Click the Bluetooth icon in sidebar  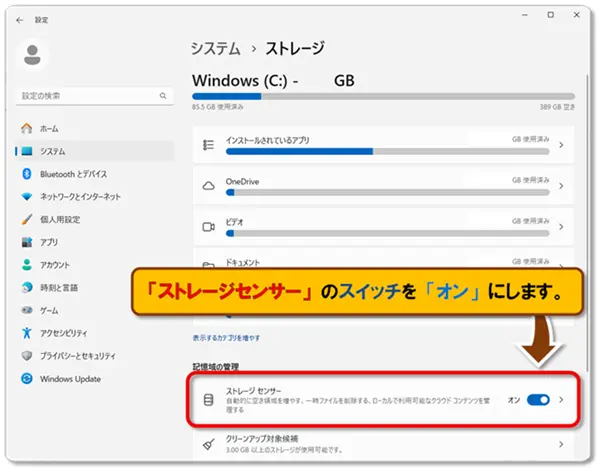[26, 174]
